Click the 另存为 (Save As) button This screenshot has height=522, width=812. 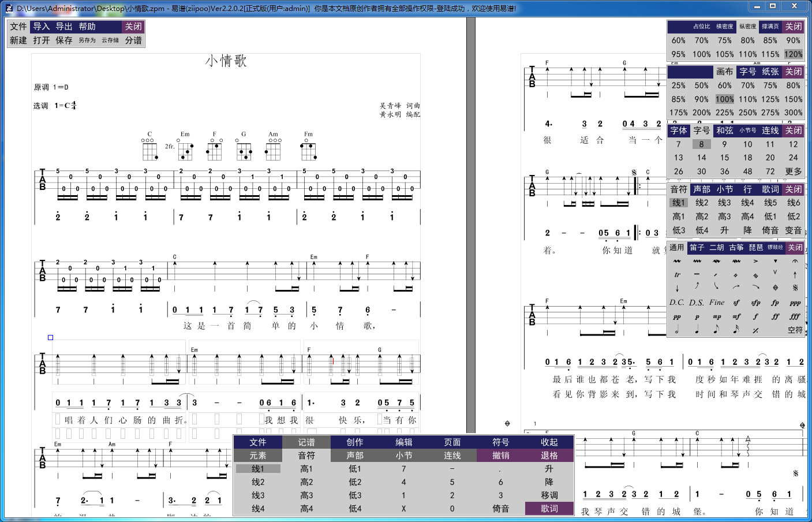[x=87, y=40]
